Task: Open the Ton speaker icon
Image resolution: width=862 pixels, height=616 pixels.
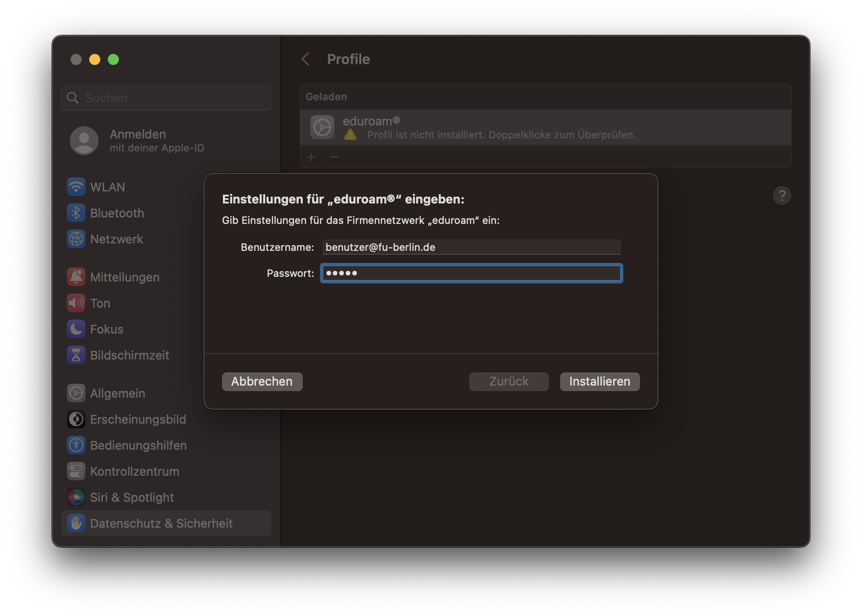Action: (76, 303)
